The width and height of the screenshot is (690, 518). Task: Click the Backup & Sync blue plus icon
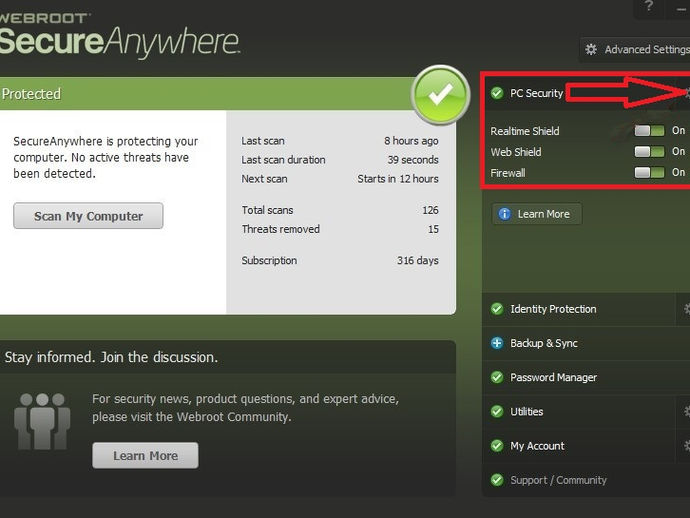(x=497, y=343)
